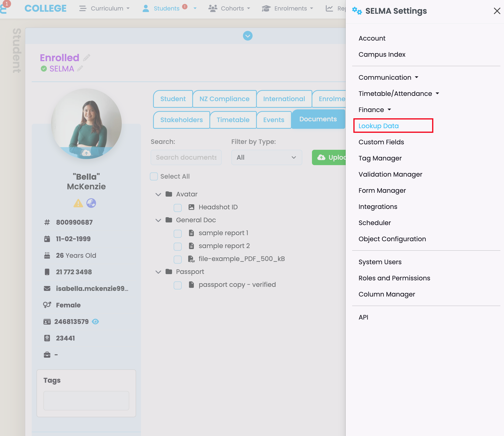Screen dimensions: 504x436
Task: Click the pencil icon beside Enrolled status
Action: (x=87, y=58)
